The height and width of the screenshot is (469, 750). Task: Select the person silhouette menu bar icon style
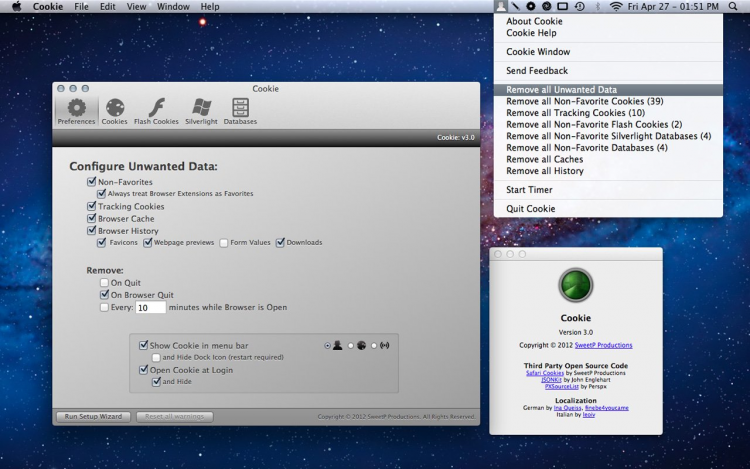[x=327, y=346]
